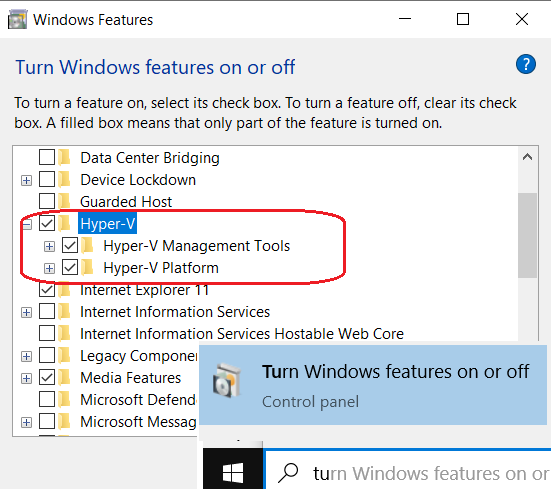Expand the Legacy Components node
Image resolution: width=551 pixels, height=489 pixels.
pyautogui.click(x=26, y=357)
